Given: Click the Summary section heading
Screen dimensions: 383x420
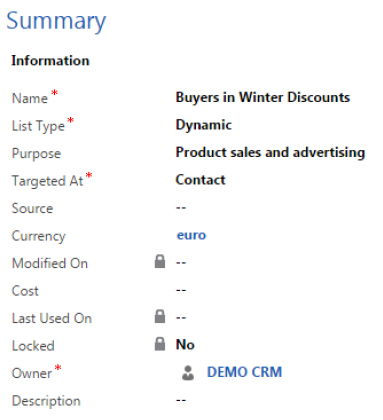Looking at the screenshot, I should coord(56,21).
